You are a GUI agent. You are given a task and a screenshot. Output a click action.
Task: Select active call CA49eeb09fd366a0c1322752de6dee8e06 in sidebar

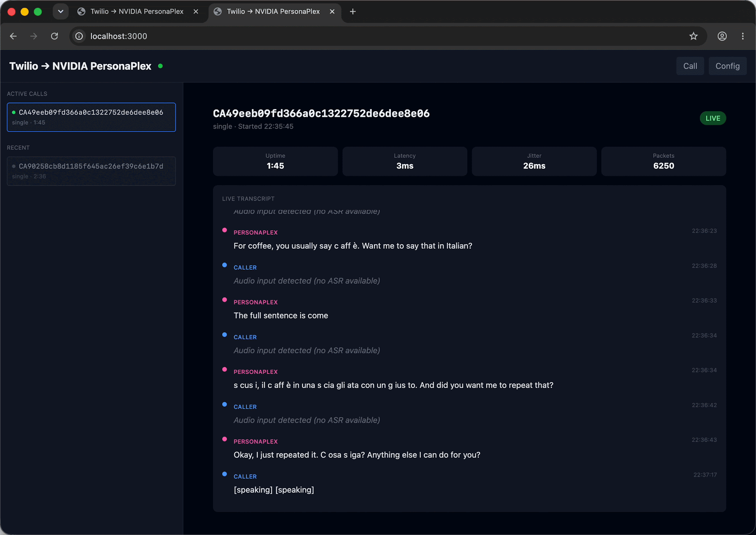click(x=91, y=117)
